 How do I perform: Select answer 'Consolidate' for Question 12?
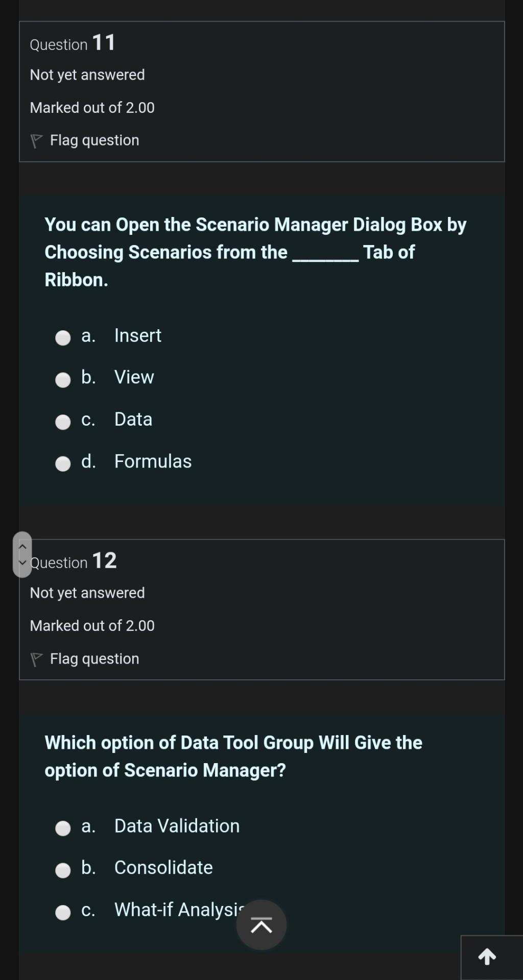click(x=63, y=870)
